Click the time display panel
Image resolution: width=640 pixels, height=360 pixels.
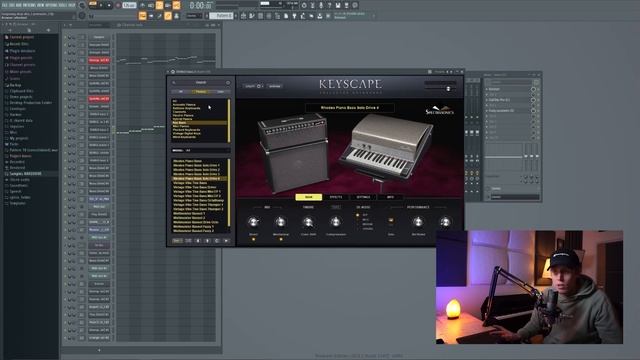coord(201,5)
